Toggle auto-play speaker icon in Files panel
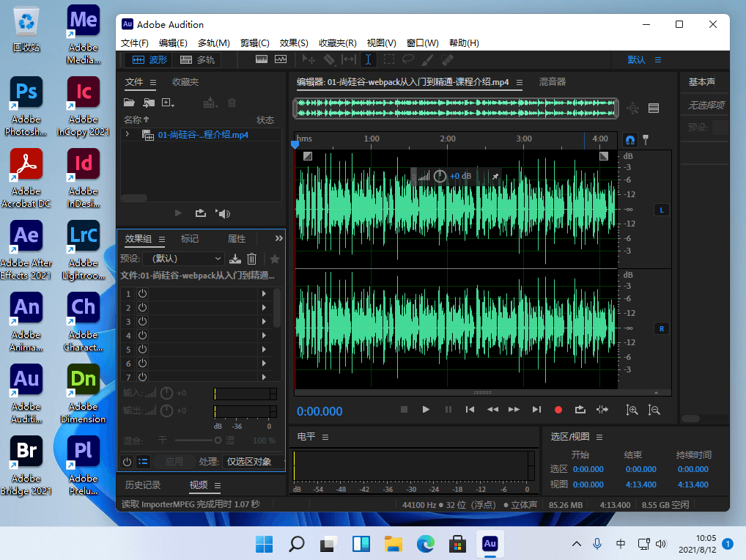This screenshot has height=560, width=746. (x=223, y=213)
